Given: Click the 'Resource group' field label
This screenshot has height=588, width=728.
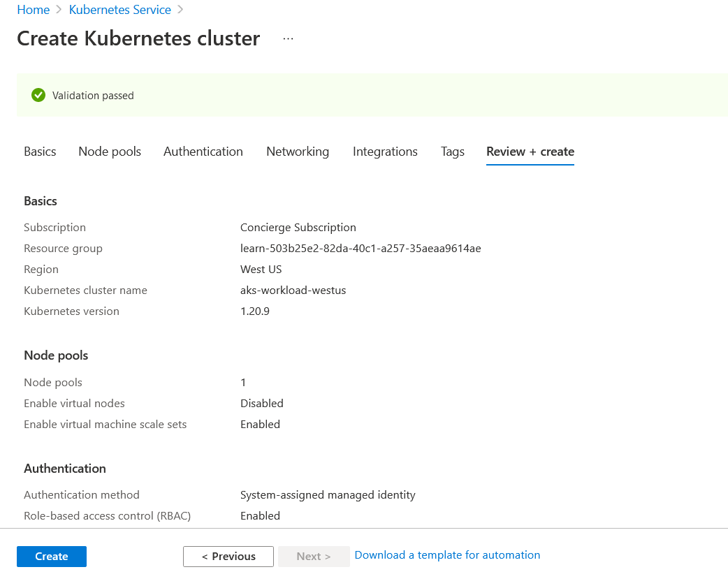Looking at the screenshot, I should click(x=63, y=249).
